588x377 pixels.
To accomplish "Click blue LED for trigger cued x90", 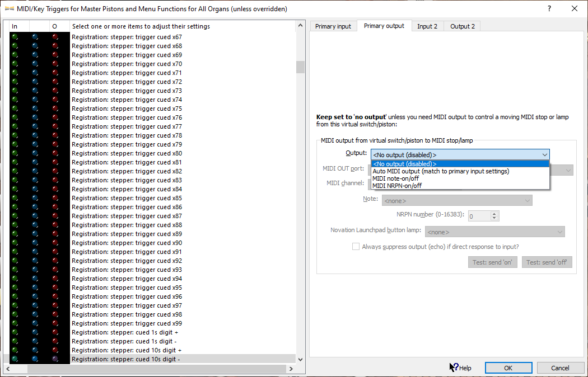I will (x=35, y=243).
